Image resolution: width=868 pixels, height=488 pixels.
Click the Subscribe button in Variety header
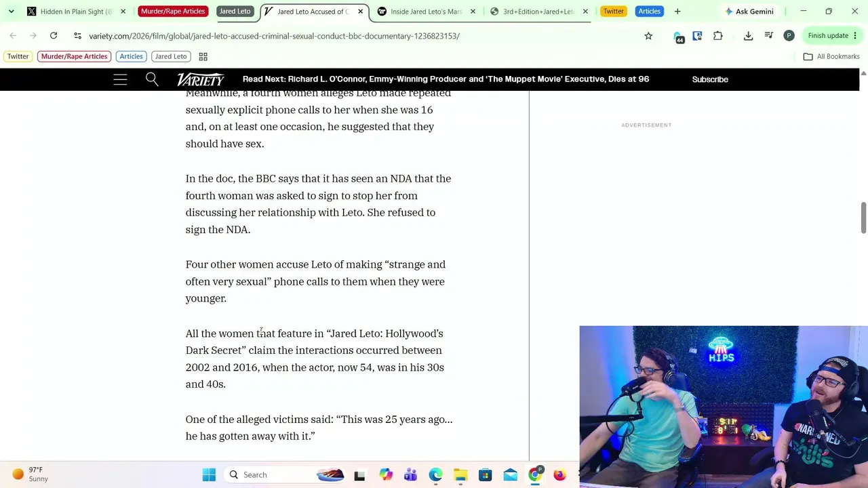pos(710,79)
